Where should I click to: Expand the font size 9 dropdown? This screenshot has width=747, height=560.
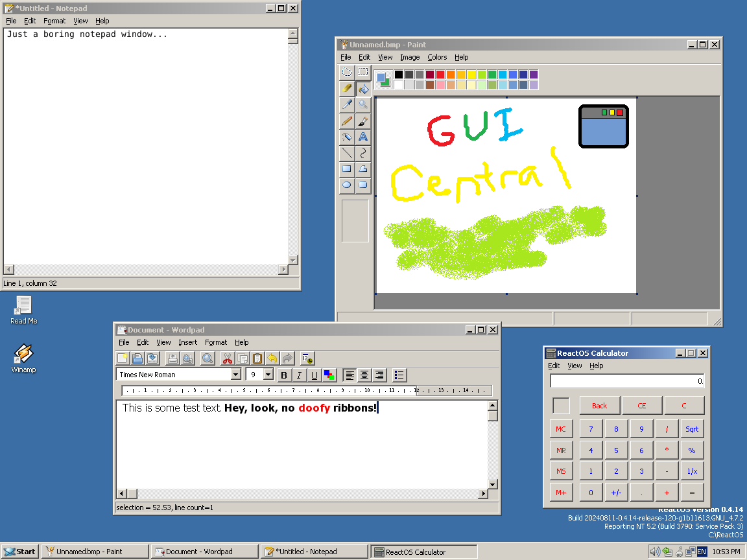tap(268, 374)
